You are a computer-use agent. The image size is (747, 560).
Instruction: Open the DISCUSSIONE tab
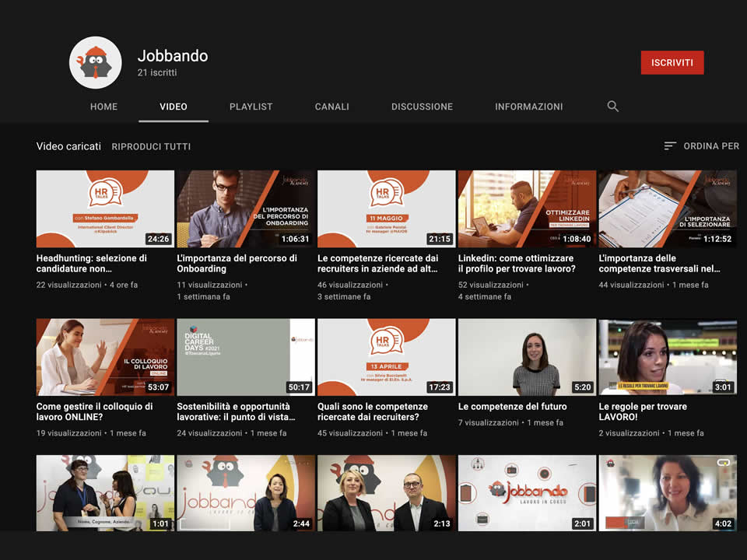pos(422,107)
